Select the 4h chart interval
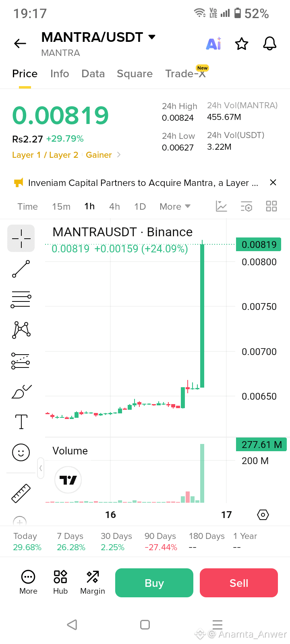 click(114, 206)
